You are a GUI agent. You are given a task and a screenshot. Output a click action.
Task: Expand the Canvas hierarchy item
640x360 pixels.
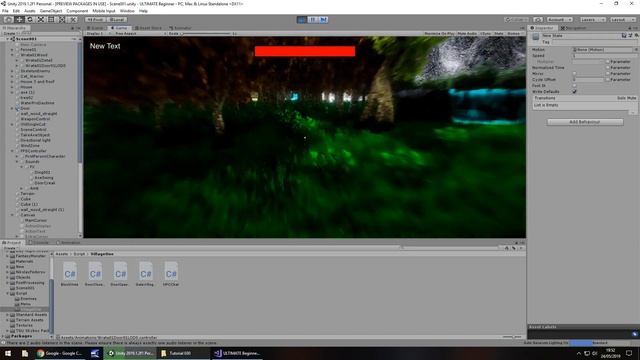(x=12, y=215)
